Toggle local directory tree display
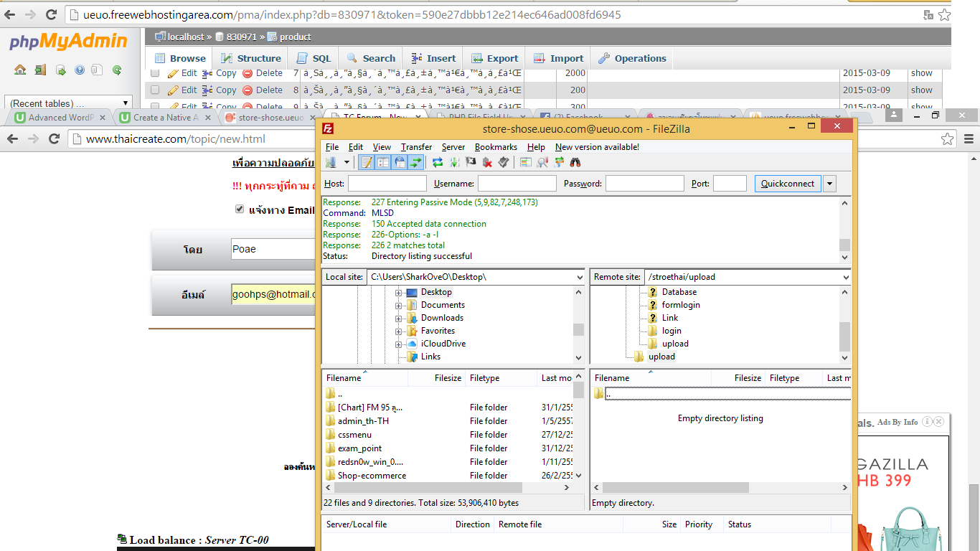Image resolution: width=980 pixels, height=551 pixels. coord(383,163)
